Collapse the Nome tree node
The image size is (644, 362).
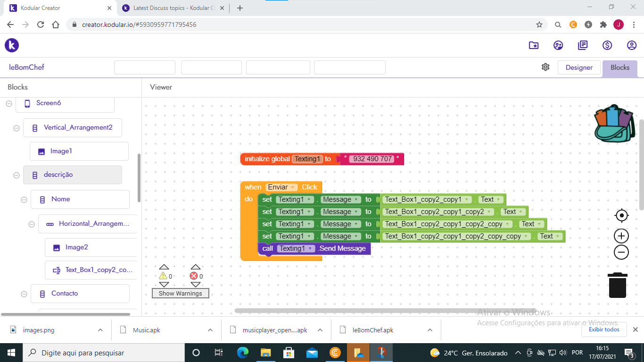pyautogui.click(x=24, y=199)
